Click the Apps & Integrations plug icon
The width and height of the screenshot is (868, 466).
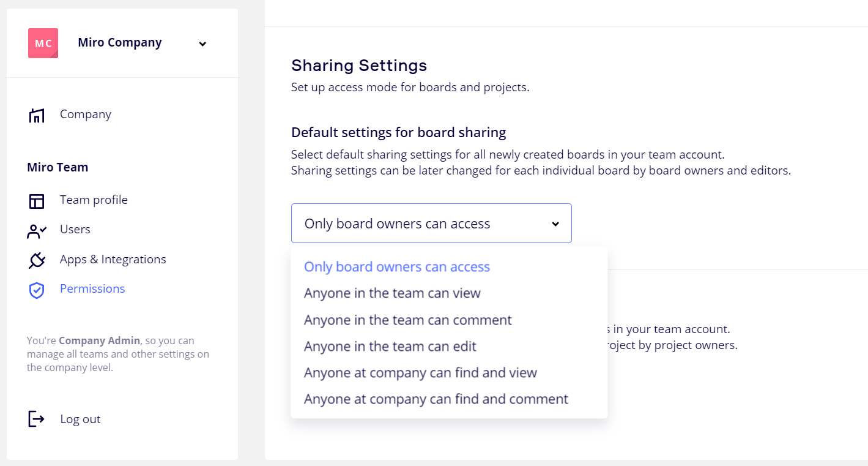point(37,260)
